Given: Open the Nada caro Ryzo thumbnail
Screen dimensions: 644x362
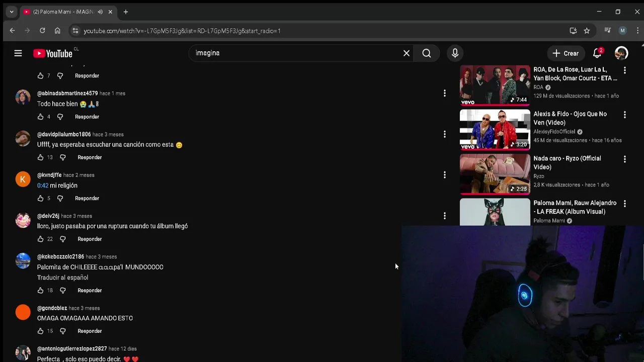Looking at the screenshot, I should 495,174.
